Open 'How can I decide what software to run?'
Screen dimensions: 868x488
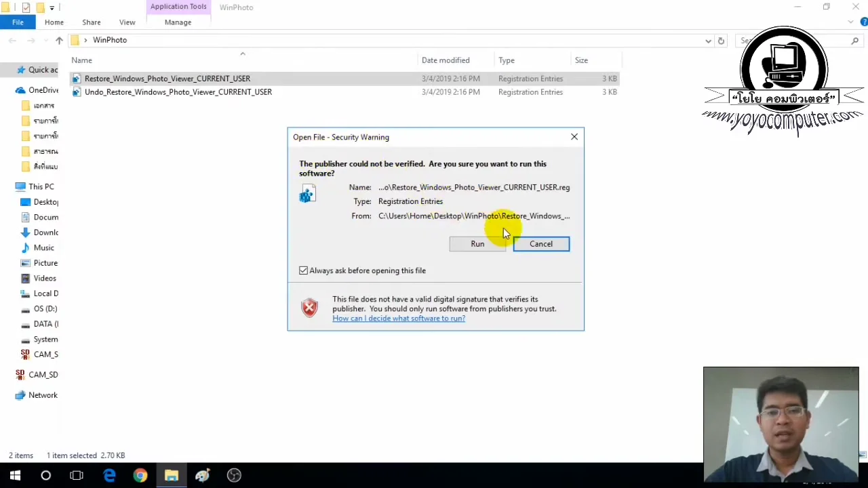tap(399, 318)
